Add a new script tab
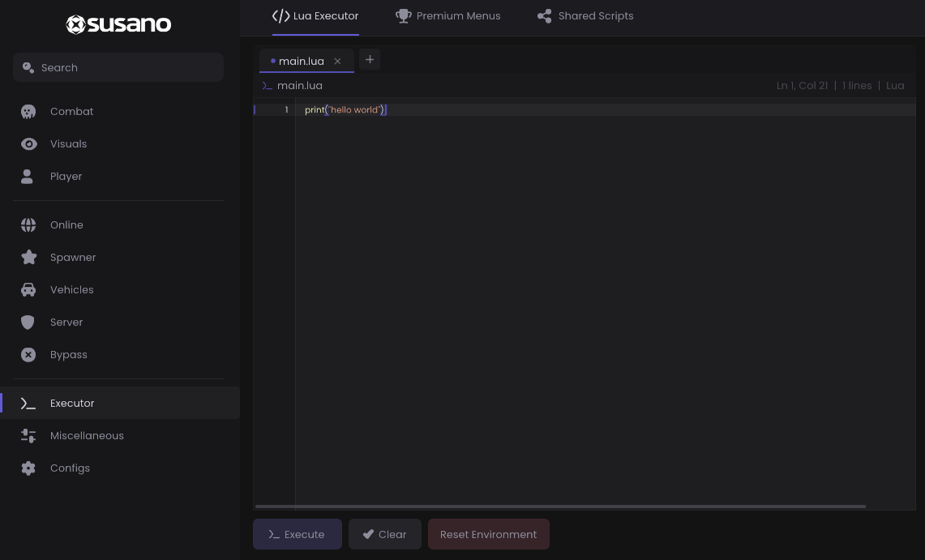The height and width of the screenshot is (560, 925). coord(370,59)
